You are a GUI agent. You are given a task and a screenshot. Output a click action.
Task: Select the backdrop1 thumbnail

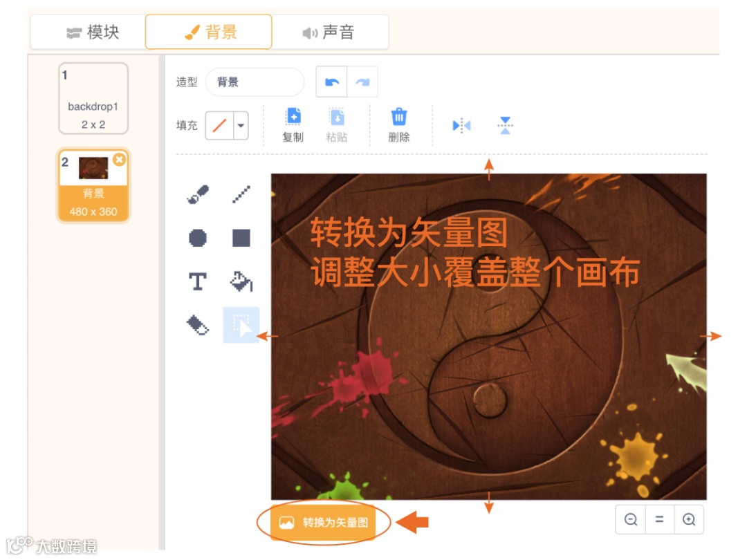point(93,99)
